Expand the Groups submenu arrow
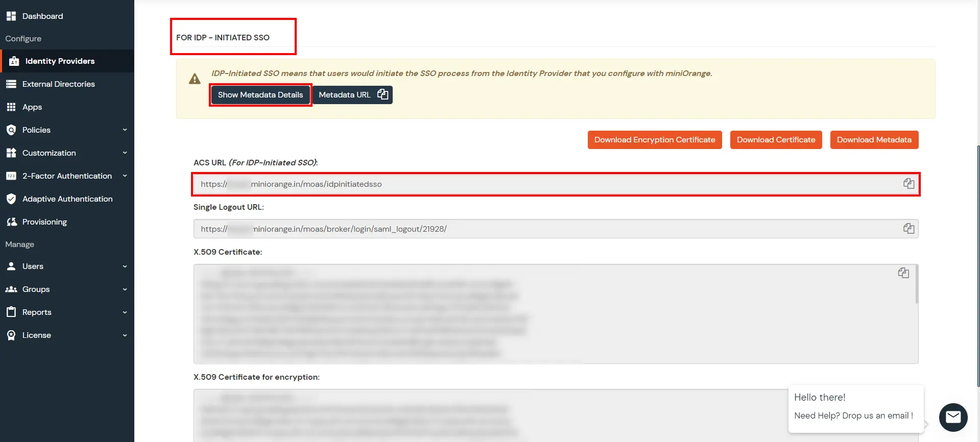980x442 pixels. 125,289
